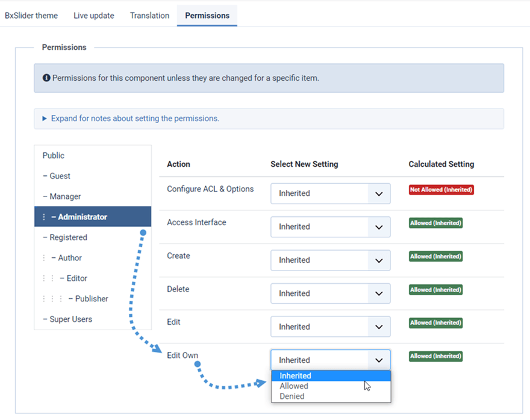Choose Allowed in the Edit Own list

point(294,386)
